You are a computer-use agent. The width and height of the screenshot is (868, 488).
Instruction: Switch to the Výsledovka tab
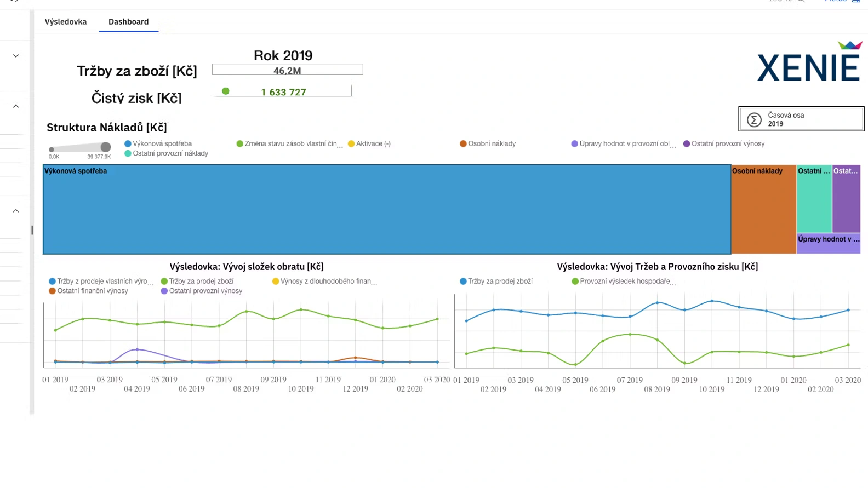tap(66, 22)
